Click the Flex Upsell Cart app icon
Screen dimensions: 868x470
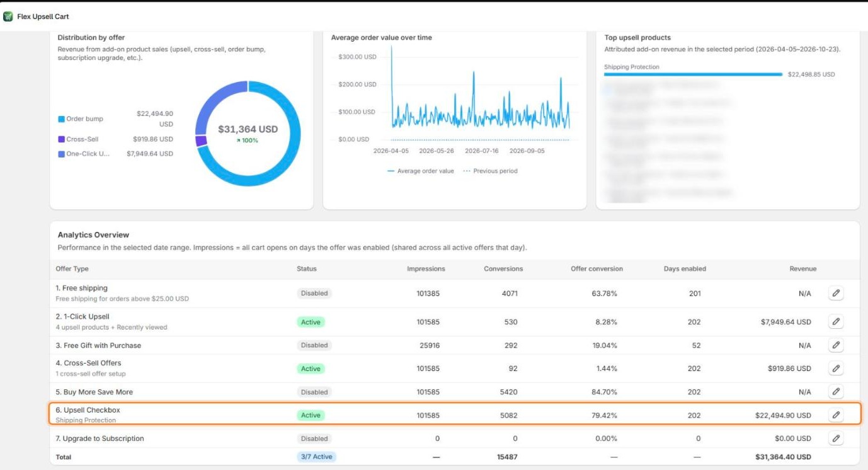pos(8,16)
